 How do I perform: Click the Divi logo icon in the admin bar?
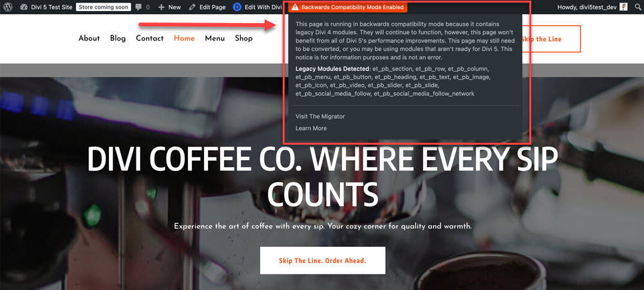(x=237, y=7)
